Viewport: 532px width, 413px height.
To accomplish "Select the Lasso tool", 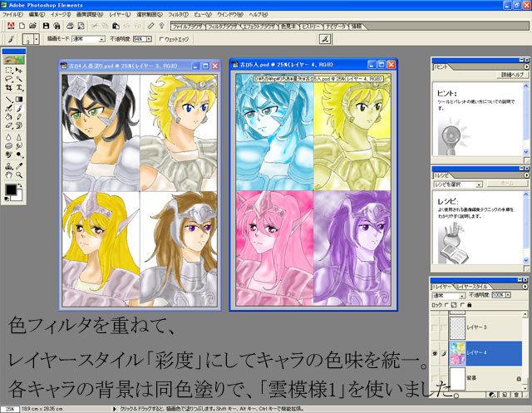I will [x=9, y=79].
